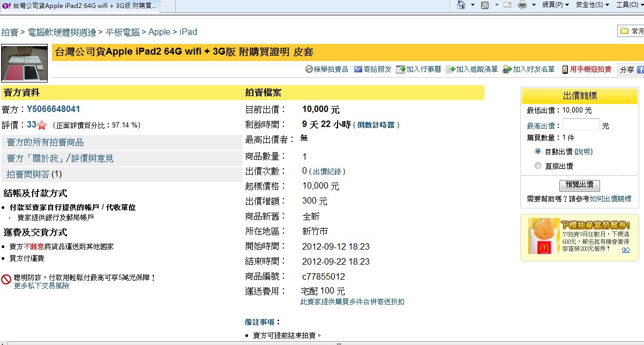The height and width of the screenshot is (345, 644).
Task: Click the mobile phone icon by 用手機逛拍賣
Action: tap(565, 69)
